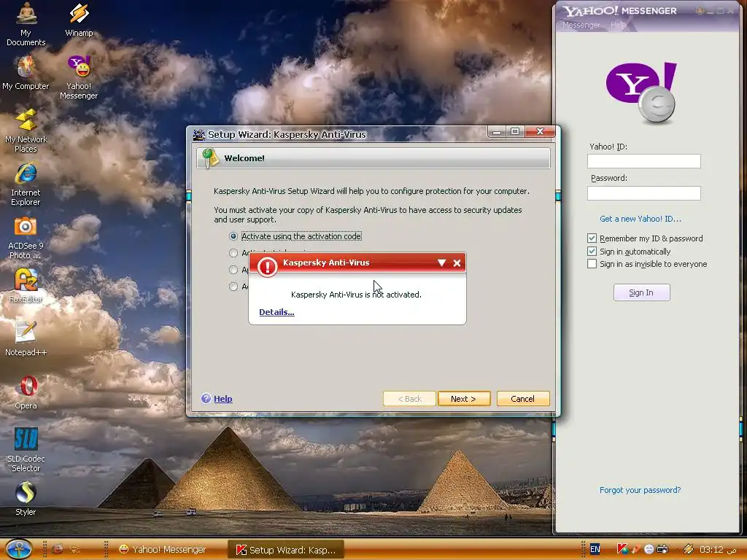
Task: Open the Messenger menu
Action: 581,25
